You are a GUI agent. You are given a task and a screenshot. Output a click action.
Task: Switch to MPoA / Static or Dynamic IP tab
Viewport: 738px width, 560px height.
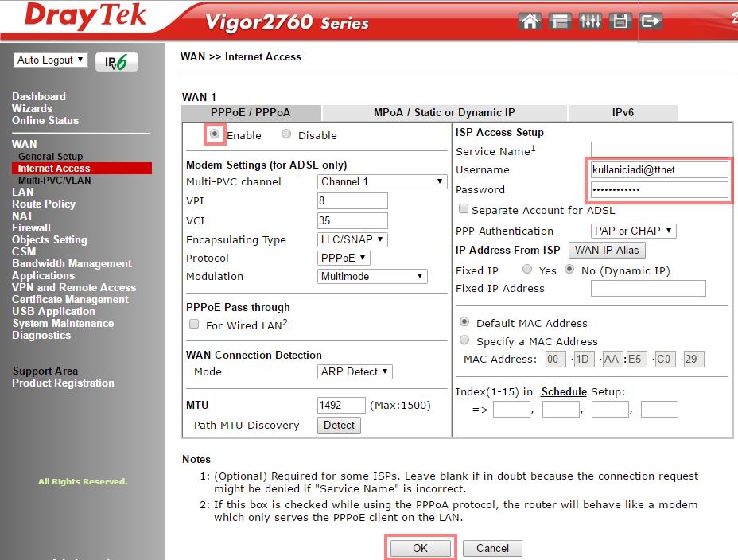444,113
